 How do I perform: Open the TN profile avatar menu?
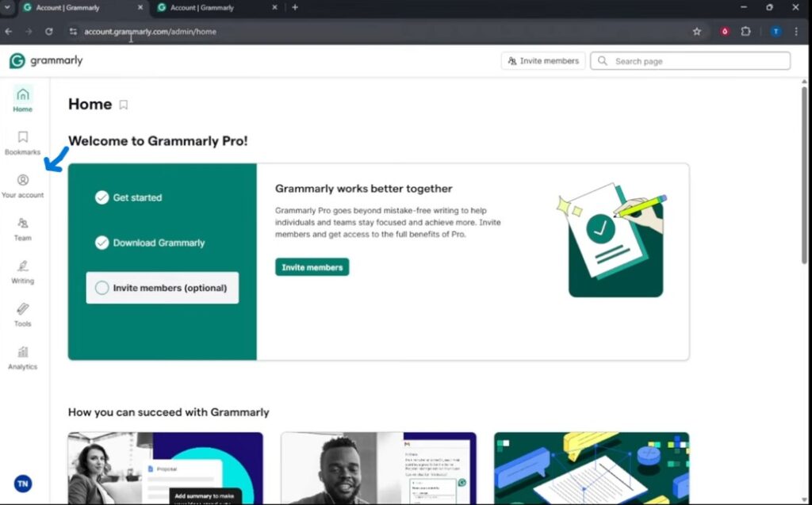(x=22, y=484)
